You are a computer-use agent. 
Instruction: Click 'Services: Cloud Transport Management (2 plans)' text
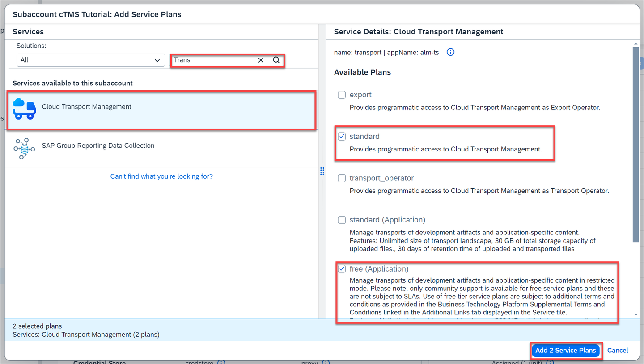pyautogui.click(x=86, y=335)
